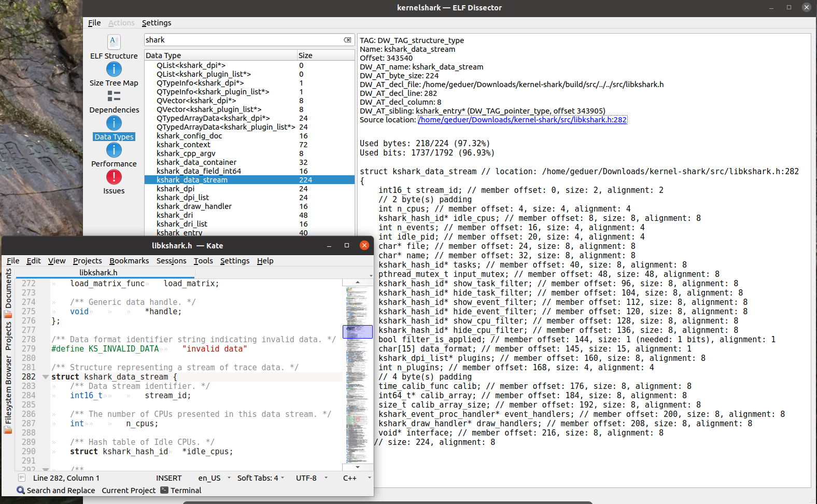The height and width of the screenshot is (504, 817).
Task: Select the kshark_data_field_int64 row
Action: [x=249, y=171]
